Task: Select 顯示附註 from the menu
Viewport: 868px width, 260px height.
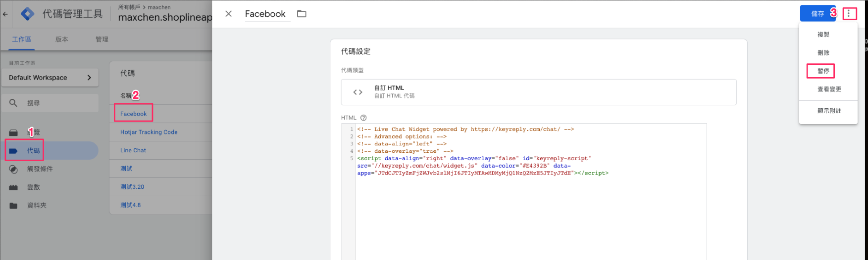Action: click(x=829, y=111)
